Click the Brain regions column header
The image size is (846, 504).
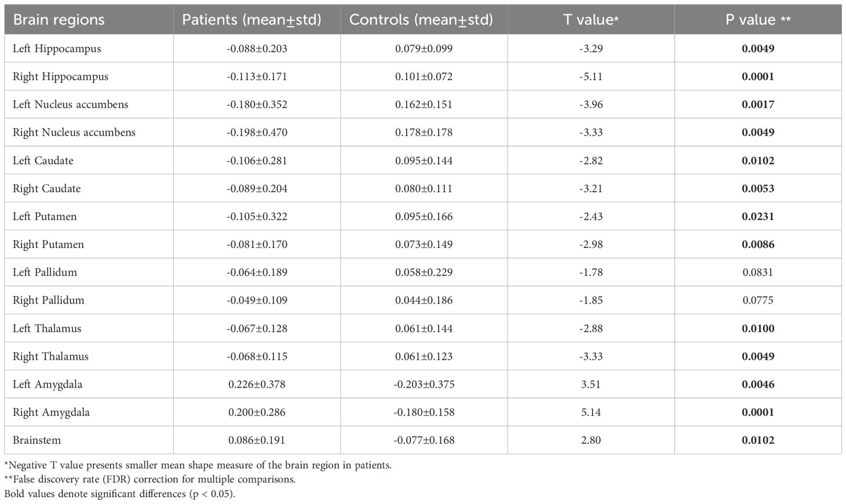tap(89, 20)
